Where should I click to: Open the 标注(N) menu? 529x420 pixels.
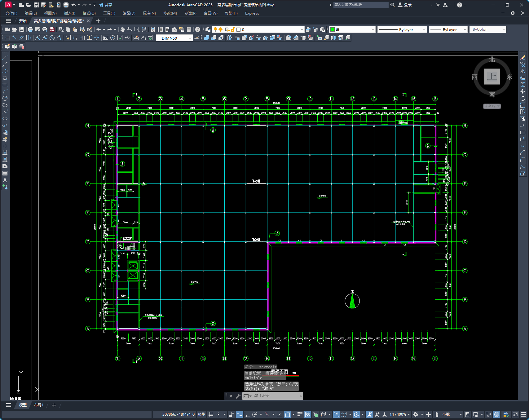click(x=149, y=13)
